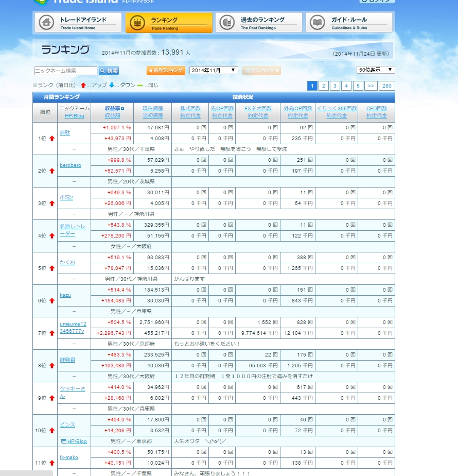Sort by CFD回数 column header
Screen dimensions: 458x476
pos(376,108)
